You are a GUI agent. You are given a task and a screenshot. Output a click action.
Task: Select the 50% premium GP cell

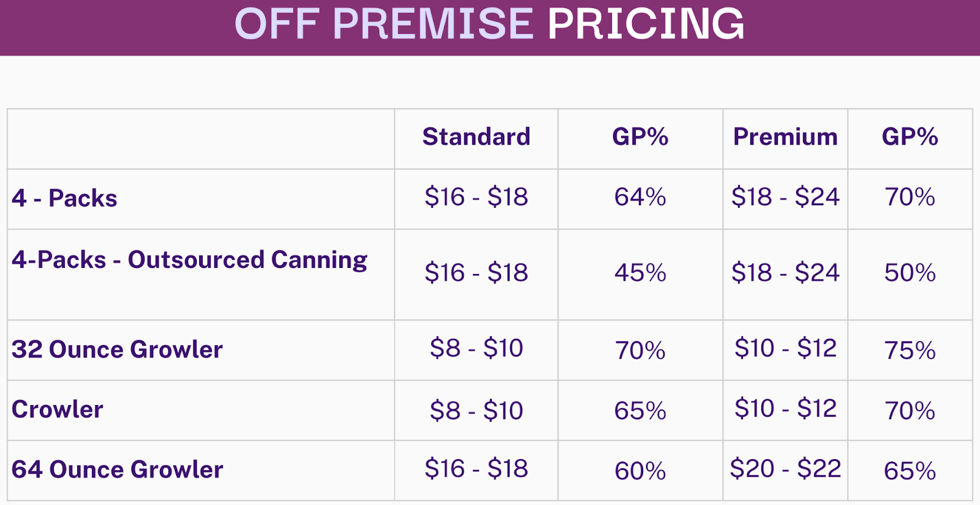(x=910, y=273)
